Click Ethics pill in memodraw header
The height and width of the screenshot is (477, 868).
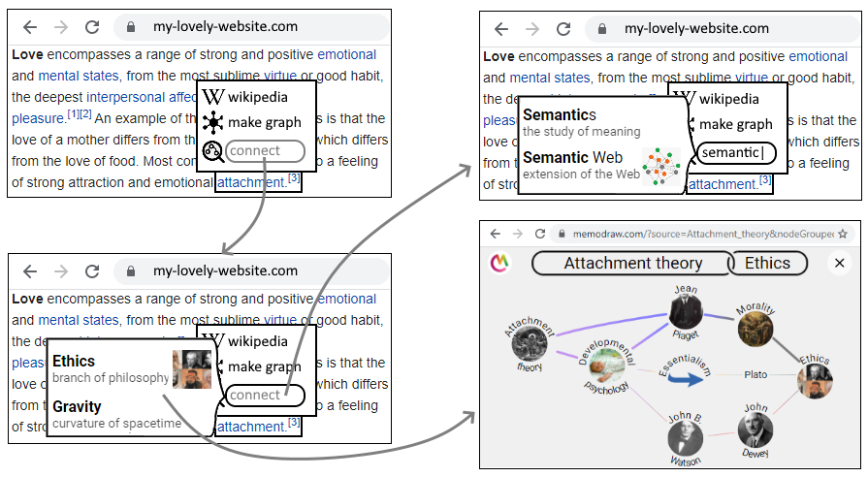pos(767,263)
